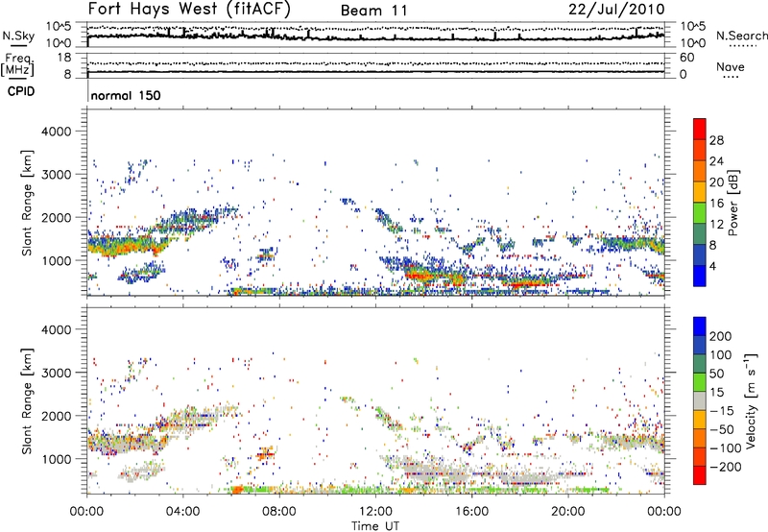Click the "−15" label on the Velocity color bar

(x=721, y=410)
